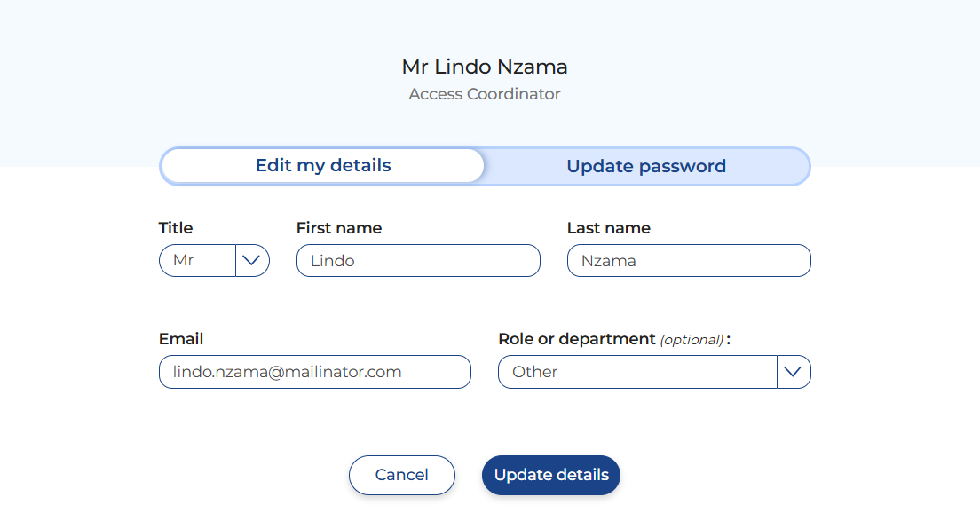Click the Title field label
This screenshot has height=521, width=980.
click(176, 228)
